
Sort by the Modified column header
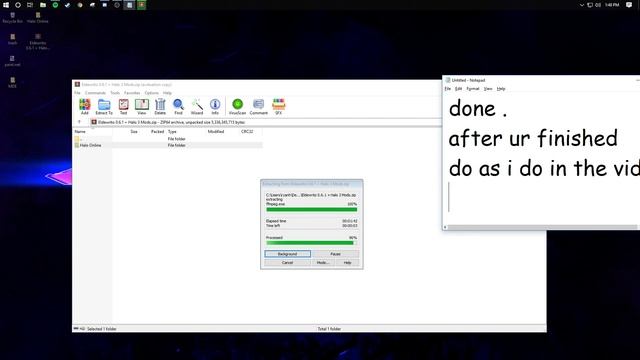coord(216,131)
